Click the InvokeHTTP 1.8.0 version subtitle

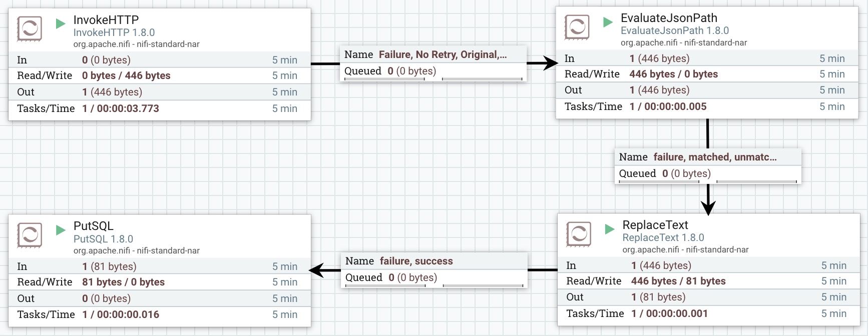click(x=114, y=32)
